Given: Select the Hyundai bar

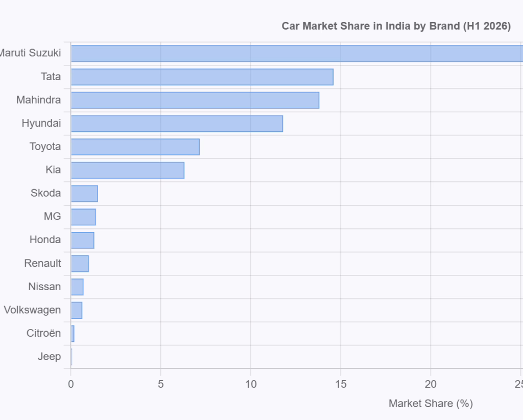Looking at the screenshot, I should 177,124.
